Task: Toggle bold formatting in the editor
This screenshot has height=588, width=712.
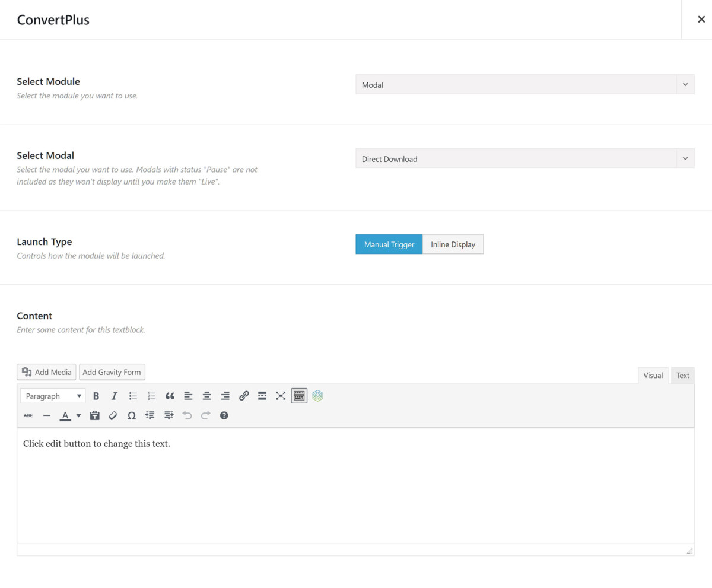Action: (x=96, y=396)
